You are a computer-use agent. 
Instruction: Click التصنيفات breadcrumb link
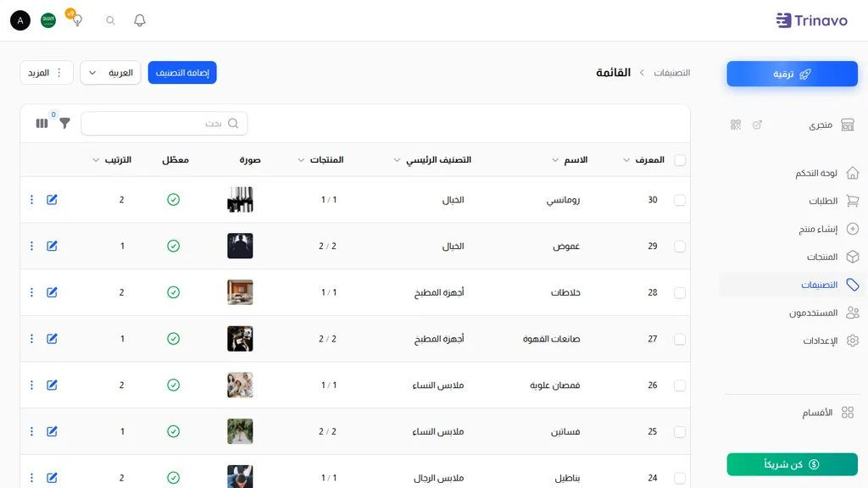click(672, 73)
